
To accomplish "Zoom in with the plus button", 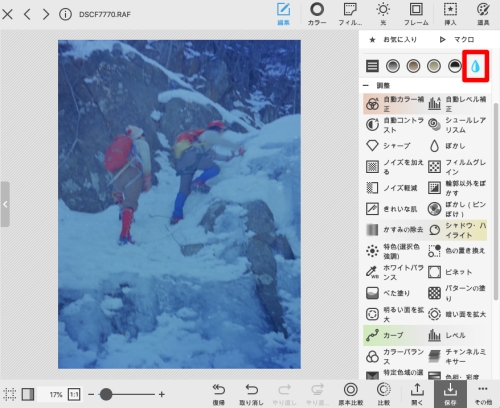I will coord(162,395).
